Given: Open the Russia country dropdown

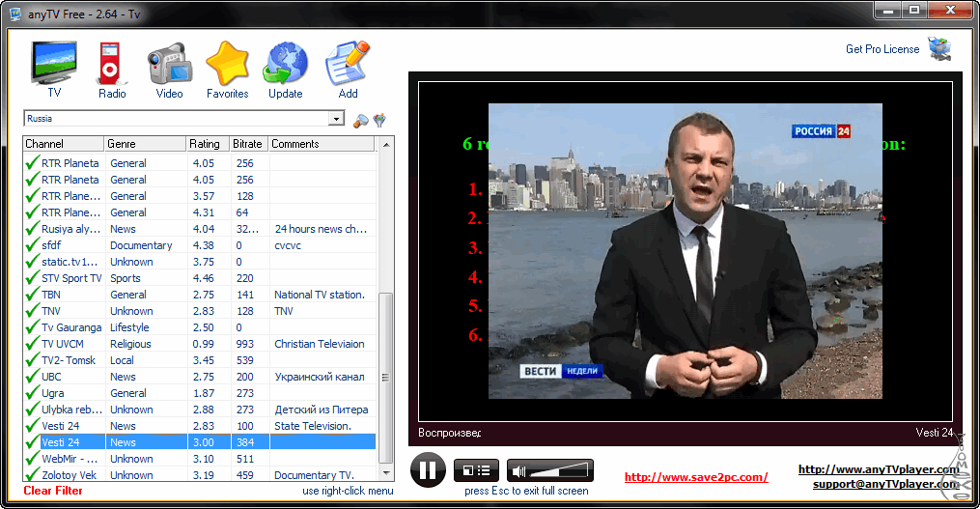Looking at the screenshot, I should click(336, 118).
